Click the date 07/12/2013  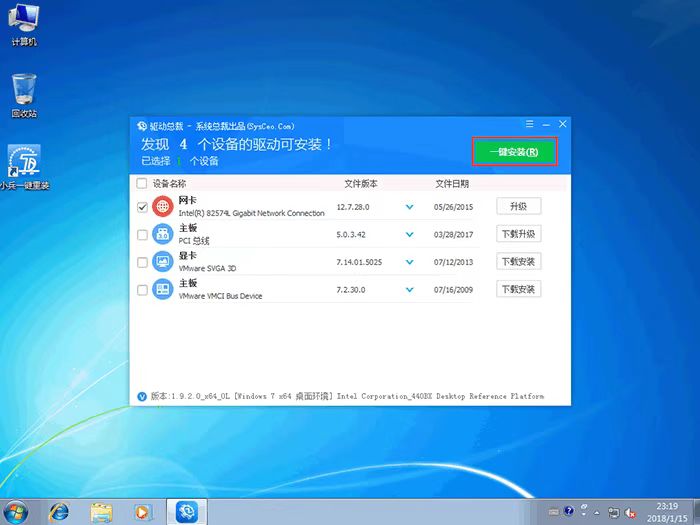click(x=453, y=262)
